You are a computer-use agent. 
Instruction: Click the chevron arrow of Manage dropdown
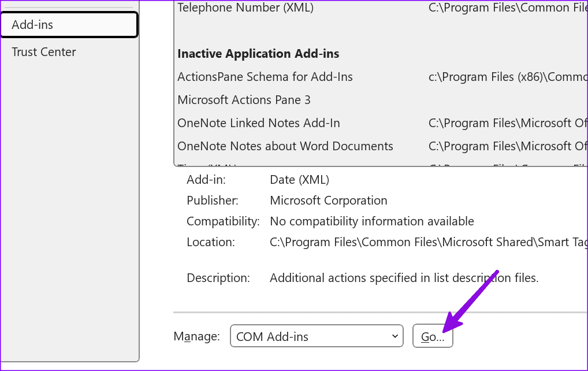point(395,336)
